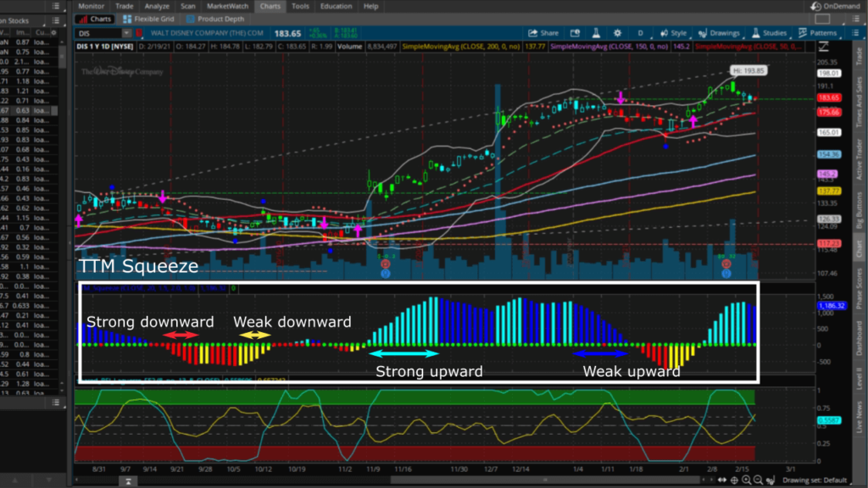The width and height of the screenshot is (868, 488).
Task: Select the Chart side tab
Action: [x=860, y=248]
